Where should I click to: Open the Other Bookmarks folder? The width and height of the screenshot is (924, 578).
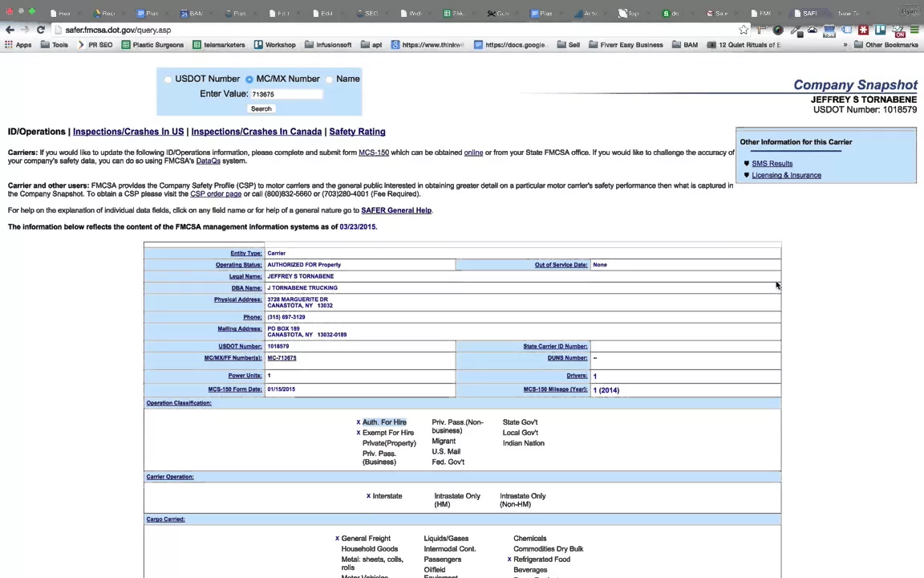click(x=886, y=45)
